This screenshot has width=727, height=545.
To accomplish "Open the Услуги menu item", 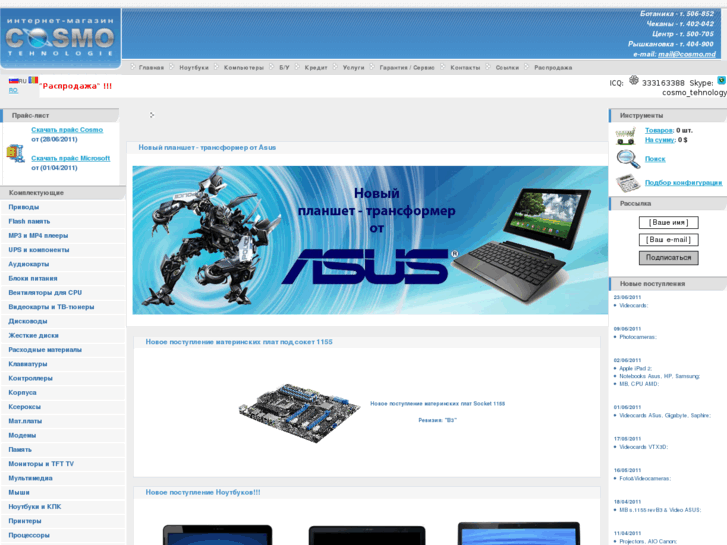I will point(353,68).
